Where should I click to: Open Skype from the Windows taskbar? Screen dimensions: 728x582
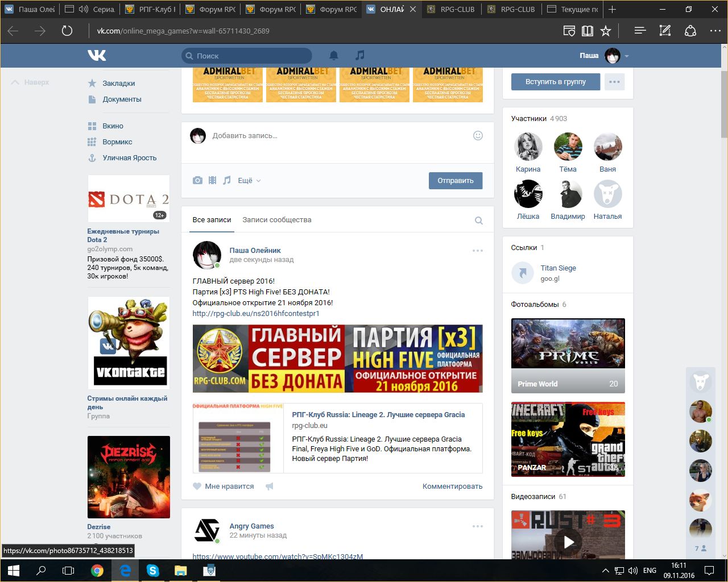pyautogui.click(x=152, y=570)
